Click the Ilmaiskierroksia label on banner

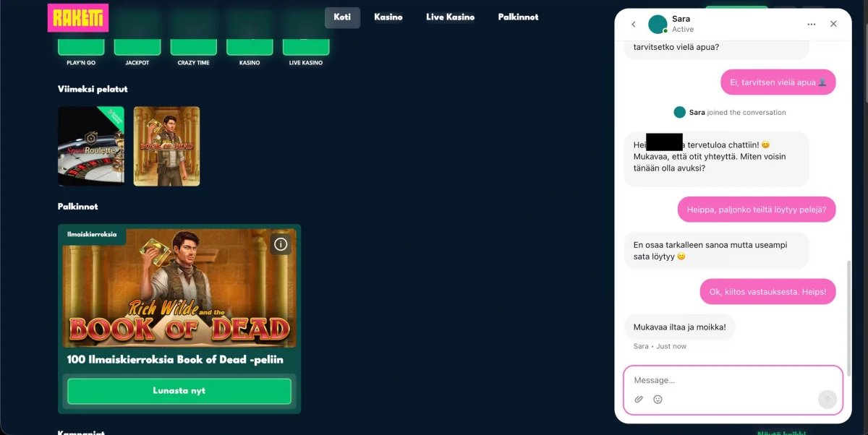(92, 234)
